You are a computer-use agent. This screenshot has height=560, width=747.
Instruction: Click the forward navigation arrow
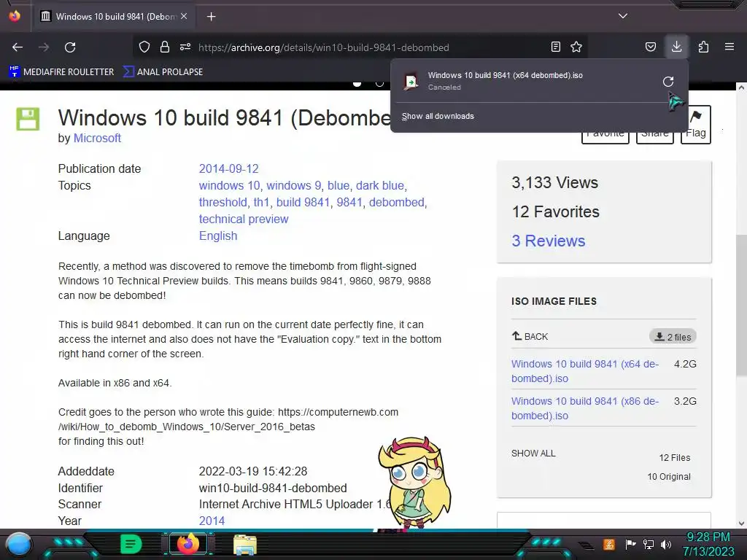pos(44,47)
